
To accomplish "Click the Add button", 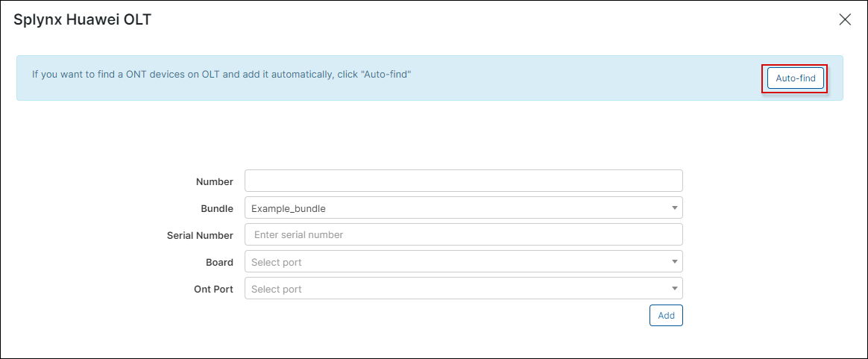I will (x=666, y=315).
